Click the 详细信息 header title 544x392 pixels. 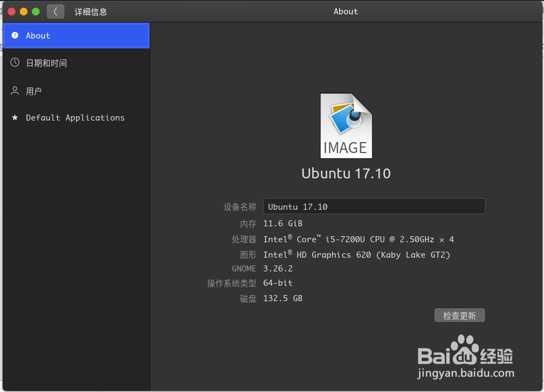pyautogui.click(x=90, y=12)
